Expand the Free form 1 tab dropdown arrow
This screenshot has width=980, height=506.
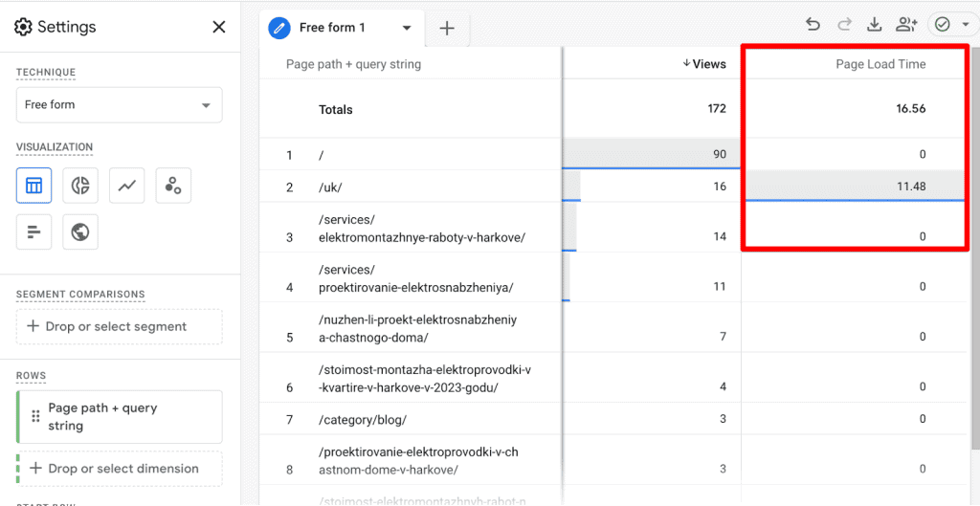(x=407, y=28)
